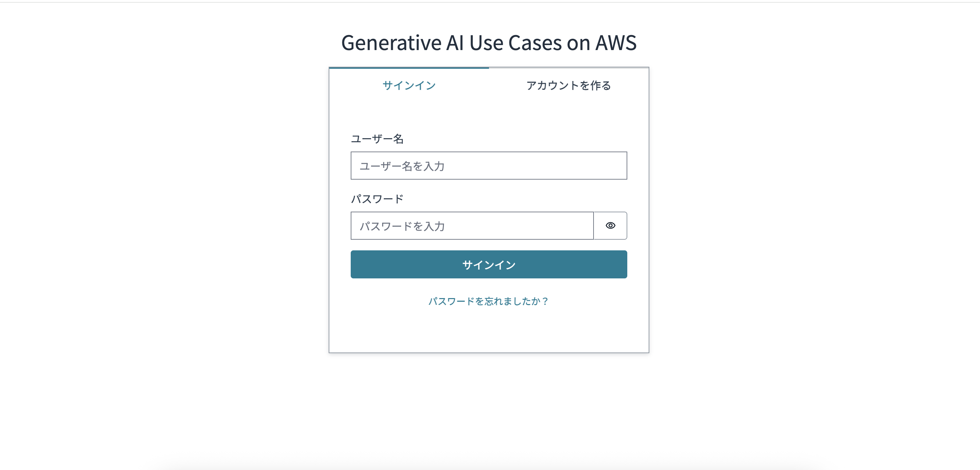The width and height of the screenshot is (980, 470).
Task: Place the cursor in the username text box
Action: [488, 166]
